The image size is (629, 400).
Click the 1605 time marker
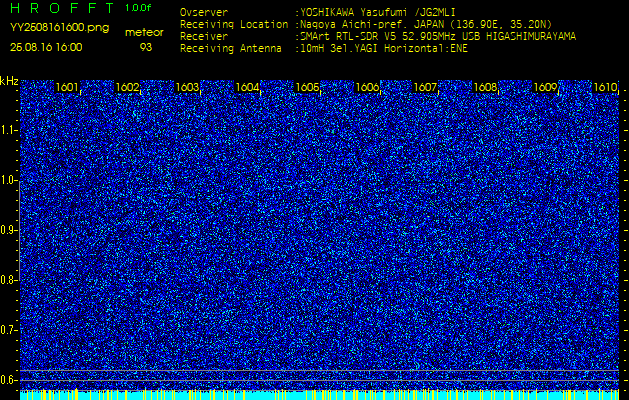click(307, 87)
